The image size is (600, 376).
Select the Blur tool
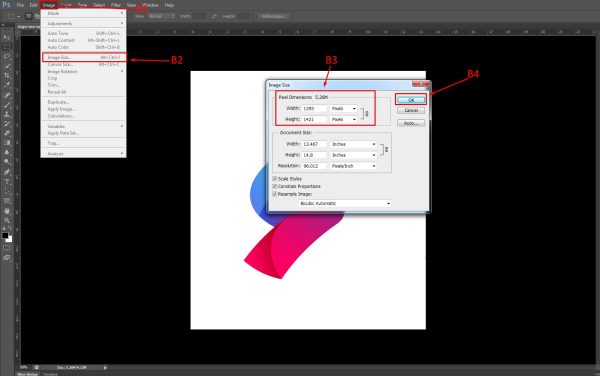pos(7,152)
